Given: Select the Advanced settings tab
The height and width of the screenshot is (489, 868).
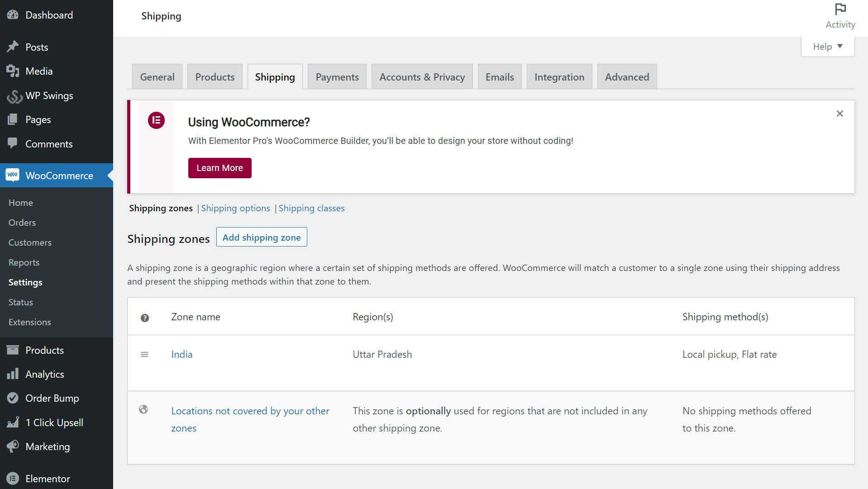Looking at the screenshot, I should (x=627, y=77).
